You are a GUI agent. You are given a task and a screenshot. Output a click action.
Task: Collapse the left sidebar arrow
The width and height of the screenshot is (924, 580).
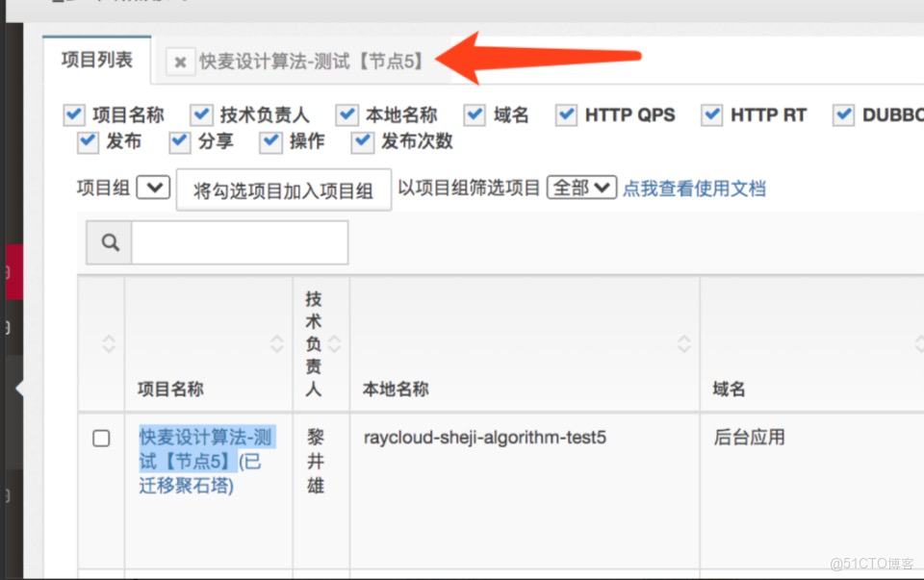click(x=19, y=389)
